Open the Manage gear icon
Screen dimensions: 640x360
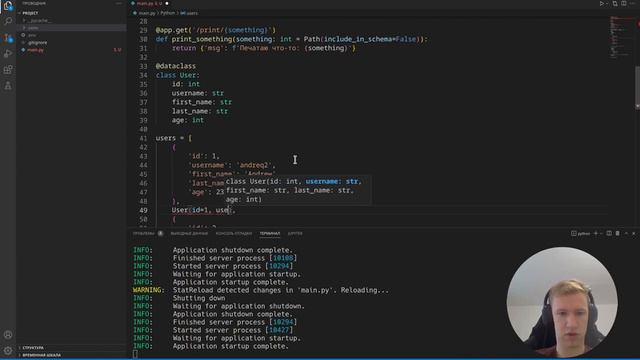click(8, 351)
